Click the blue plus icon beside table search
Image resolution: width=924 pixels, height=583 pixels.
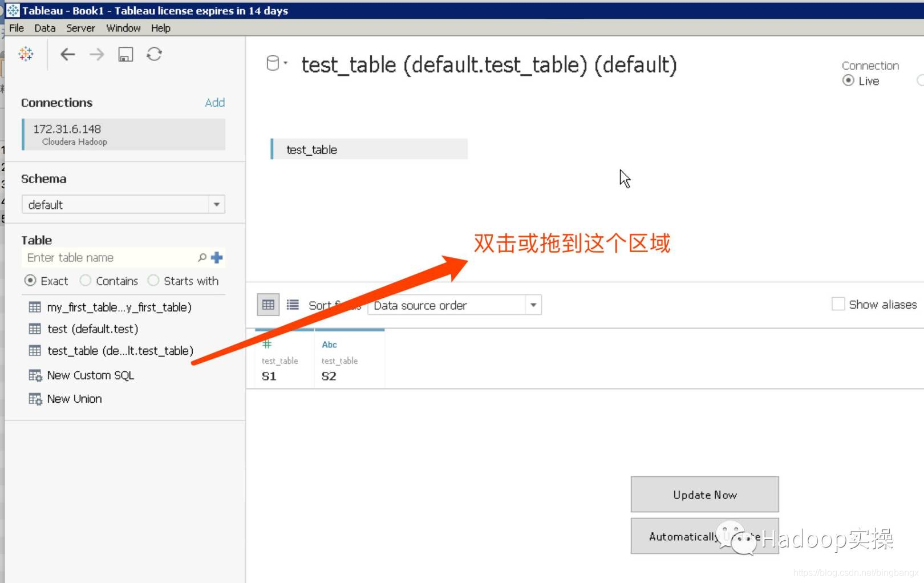click(x=217, y=257)
